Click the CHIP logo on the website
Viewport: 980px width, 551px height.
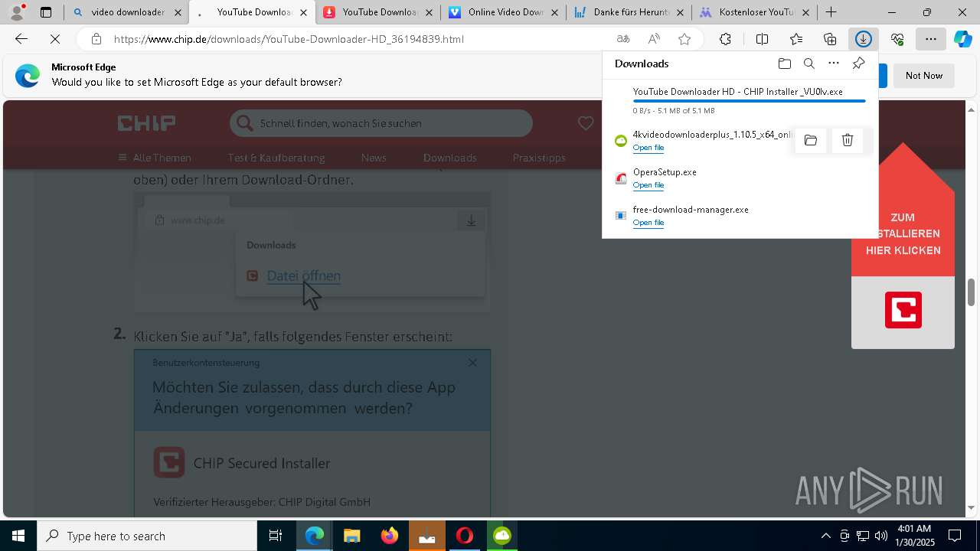click(x=147, y=122)
